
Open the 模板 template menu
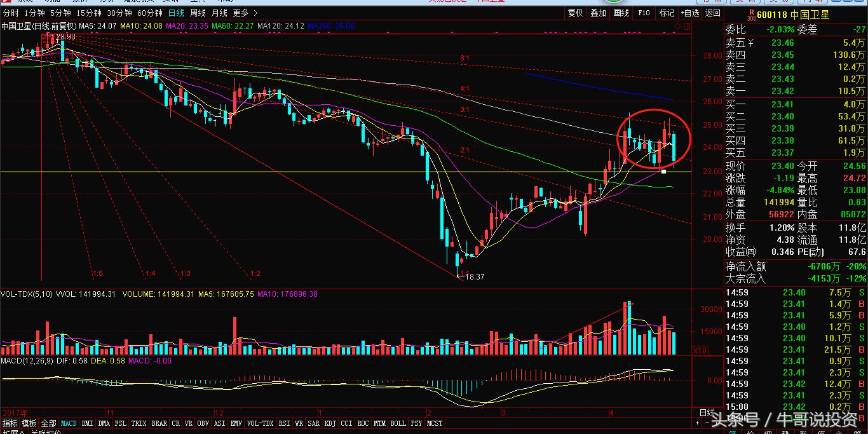click(x=29, y=423)
